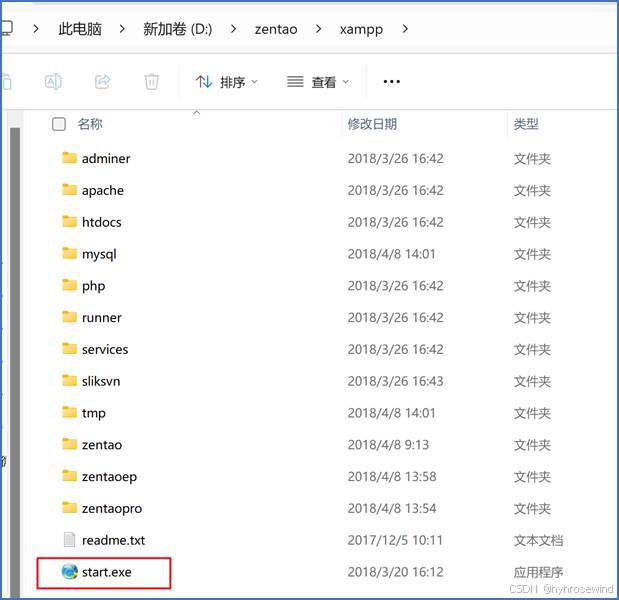The height and width of the screenshot is (600, 619).
Task: Select the php folder name
Action: tap(94, 286)
